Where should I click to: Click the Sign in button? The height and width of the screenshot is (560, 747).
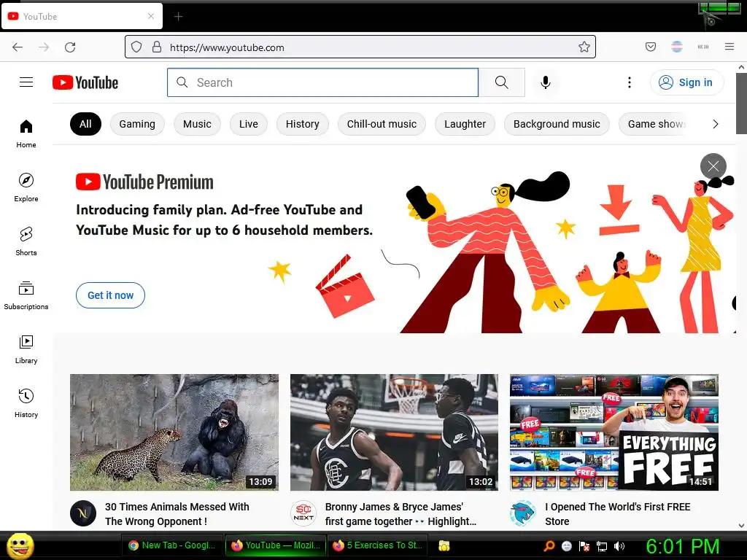pyautogui.click(x=686, y=82)
